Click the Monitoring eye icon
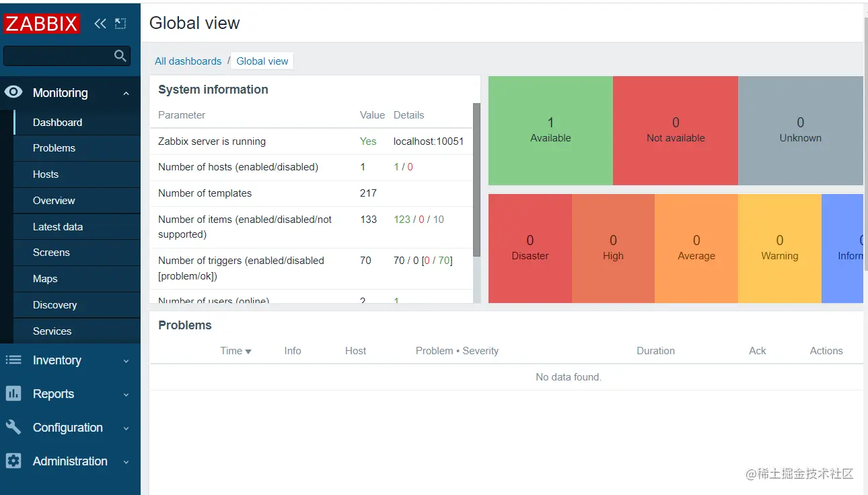 13,92
